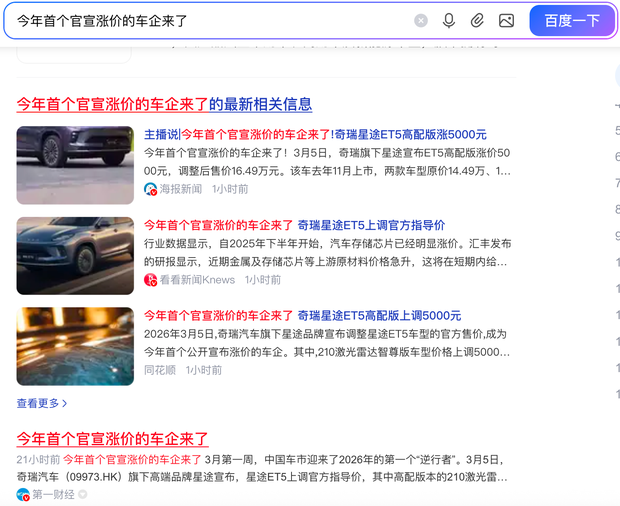
Task: Open 同花顺 source name
Action: (160, 370)
